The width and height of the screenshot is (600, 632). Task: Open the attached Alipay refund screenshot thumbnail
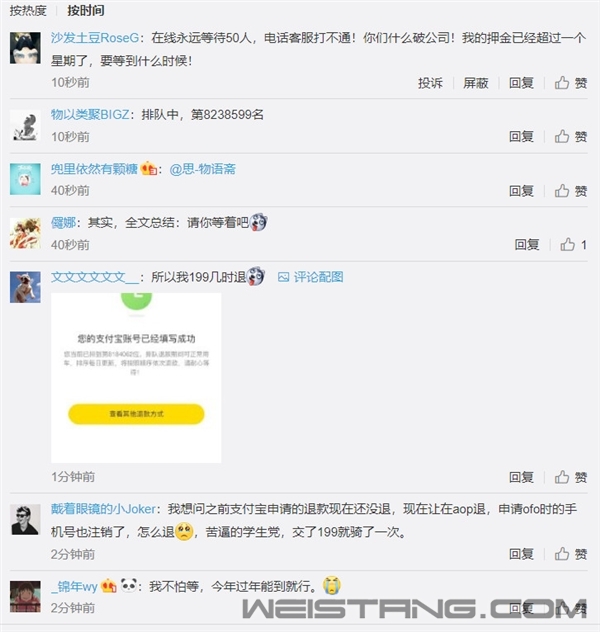coord(136,378)
